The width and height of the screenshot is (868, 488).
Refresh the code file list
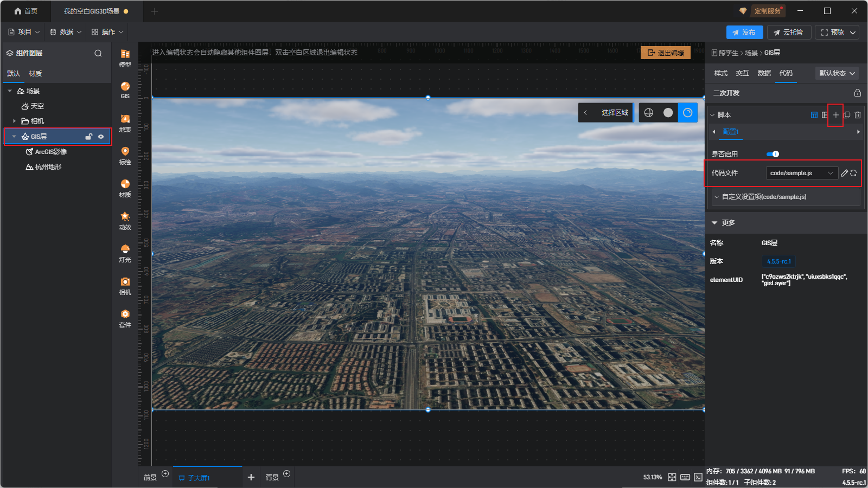coord(853,173)
